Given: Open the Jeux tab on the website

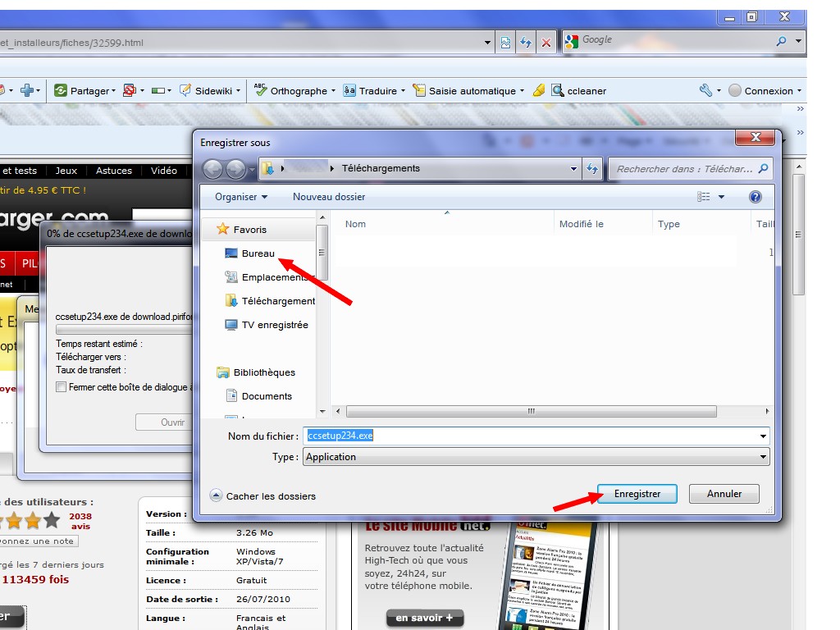Looking at the screenshot, I should pyautogui.click(x=66, y=171).
